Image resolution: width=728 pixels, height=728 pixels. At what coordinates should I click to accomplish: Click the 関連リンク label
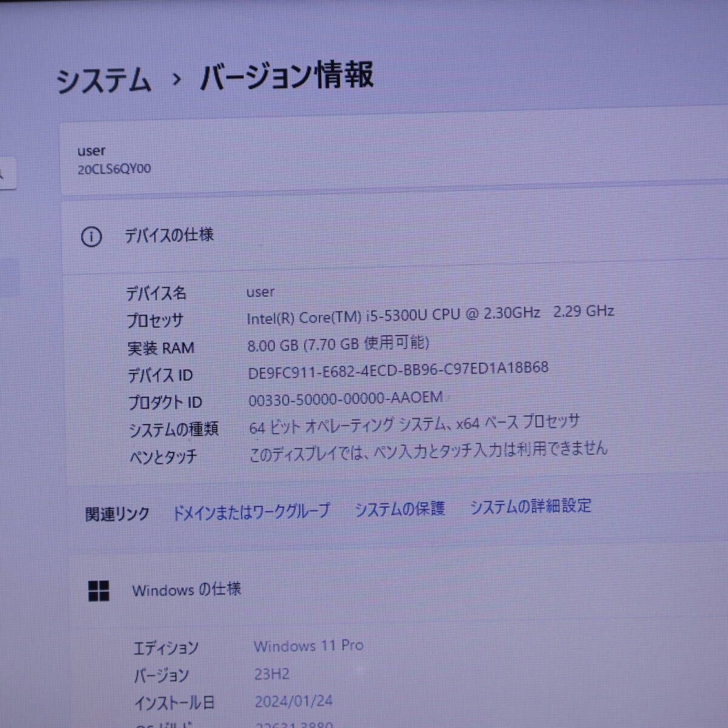[x=117, y=514]
